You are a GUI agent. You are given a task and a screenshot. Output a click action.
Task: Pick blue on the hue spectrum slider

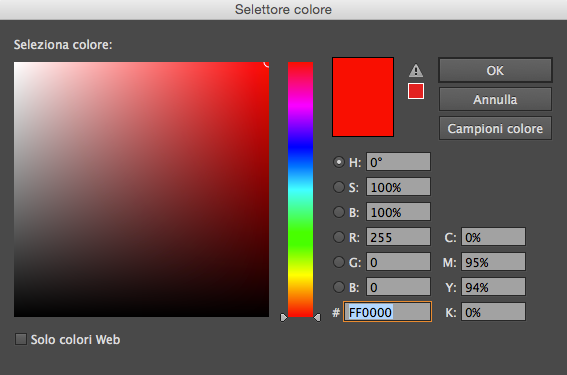(x=300, y=147)
